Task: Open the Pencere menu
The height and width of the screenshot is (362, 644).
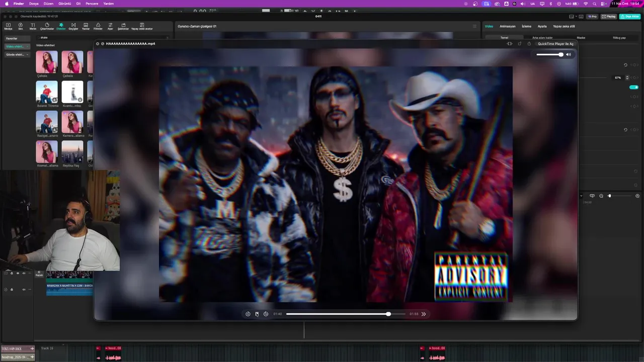Action: click(92, 4)
